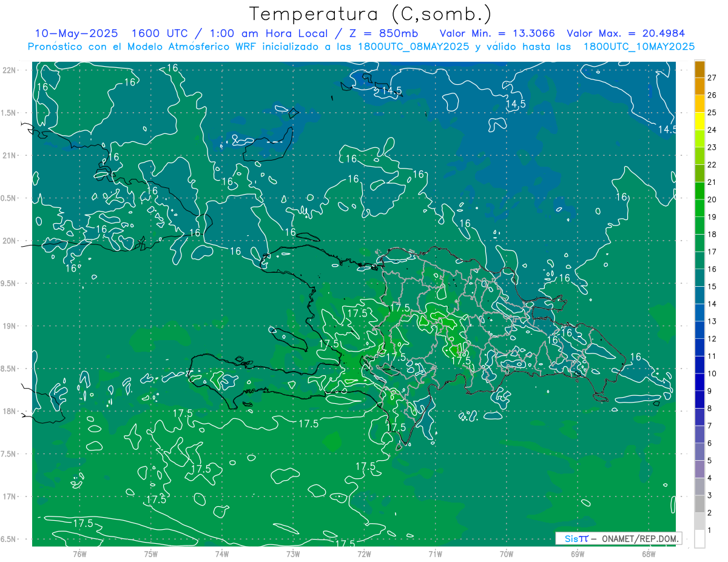
Task: Click the color scale label '17'
Action: pyautogui.click(x=712, y=252)
